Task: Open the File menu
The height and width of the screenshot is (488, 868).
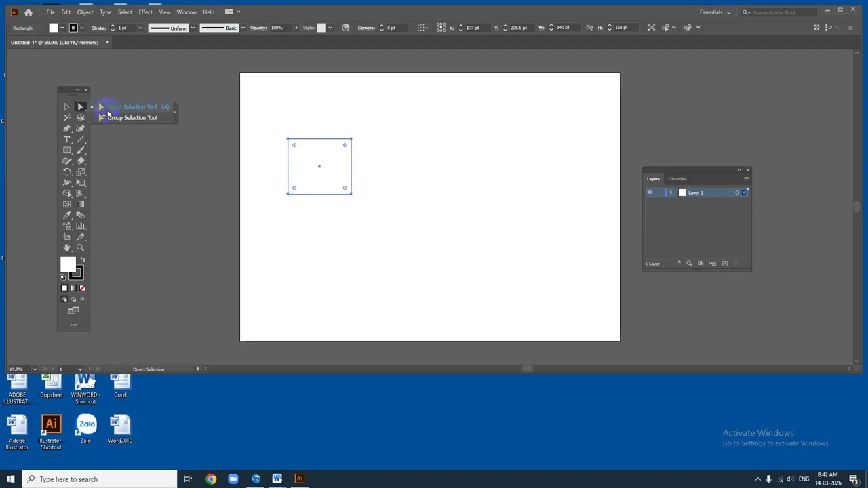Action: [x=51, y=12]
